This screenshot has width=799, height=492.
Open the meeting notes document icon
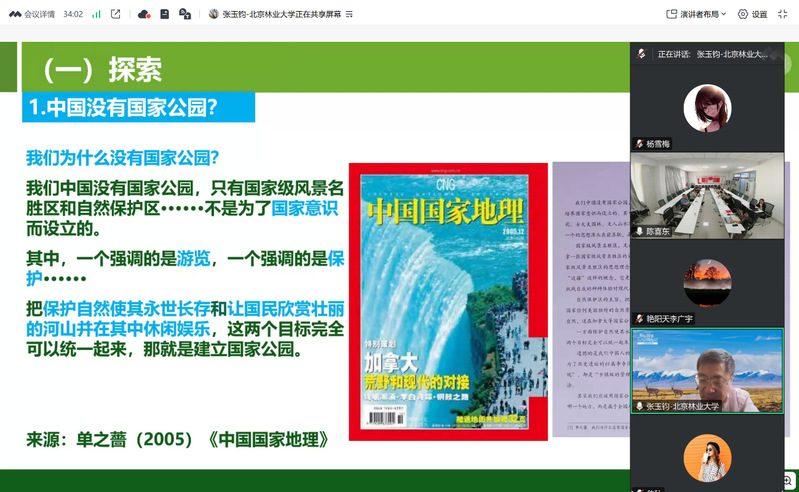click(165, 14)
